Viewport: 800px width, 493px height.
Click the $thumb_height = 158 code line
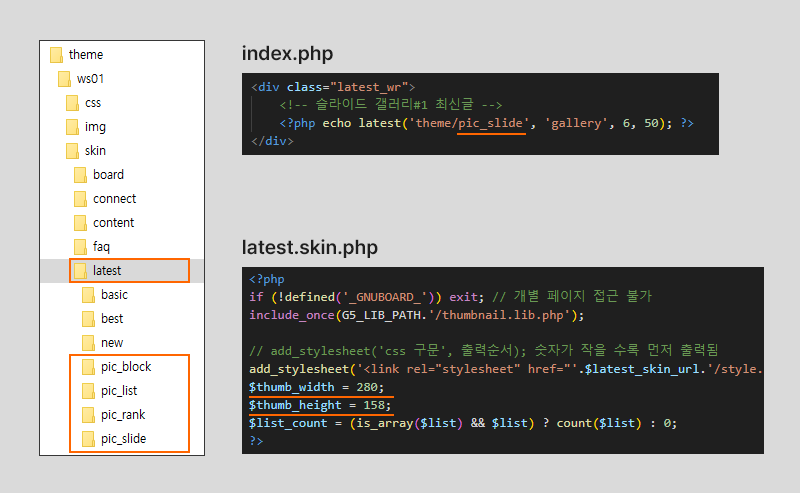point(320,405)
